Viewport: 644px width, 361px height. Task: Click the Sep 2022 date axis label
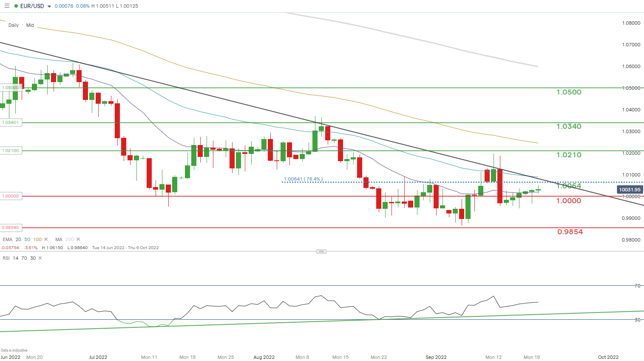(436, 357)
